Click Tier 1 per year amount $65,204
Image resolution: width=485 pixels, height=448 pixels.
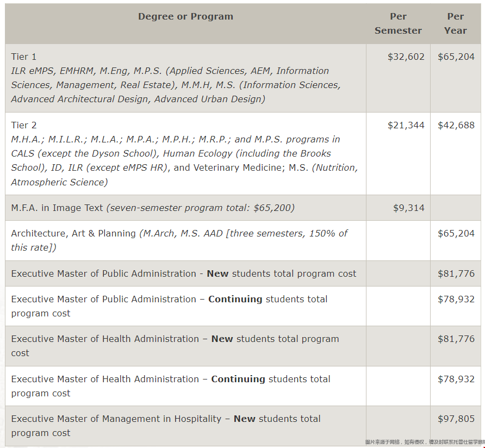tap(456, 57)
